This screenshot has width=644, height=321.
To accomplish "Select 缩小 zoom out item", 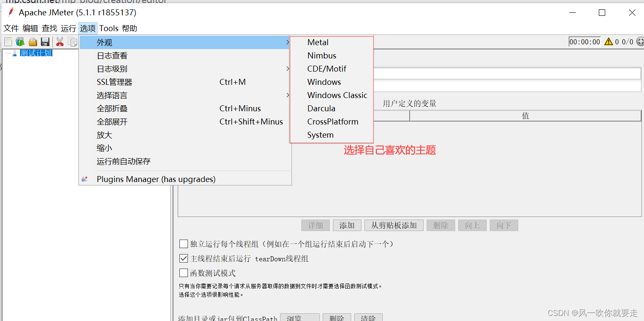I will point(185,148).
